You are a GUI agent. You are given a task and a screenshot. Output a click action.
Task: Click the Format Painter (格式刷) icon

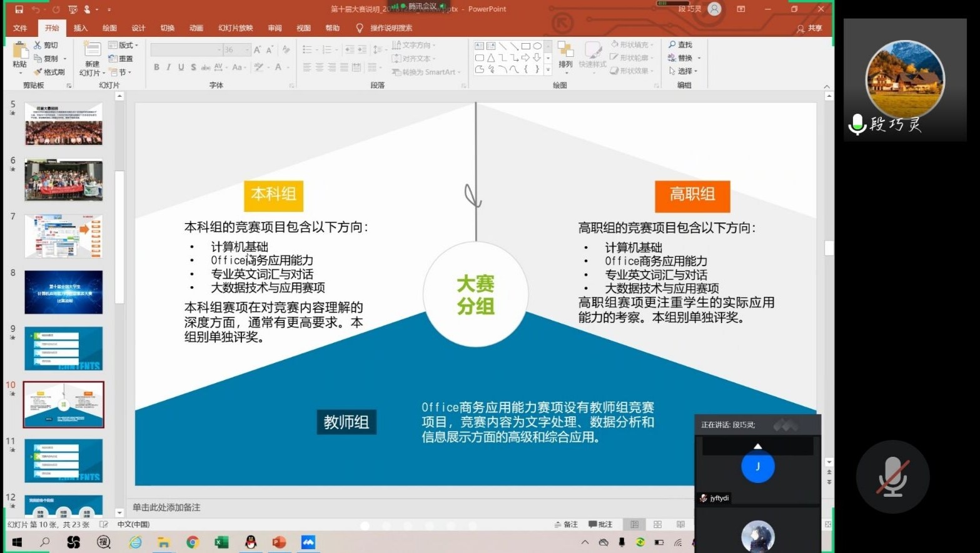coord(38,72)
